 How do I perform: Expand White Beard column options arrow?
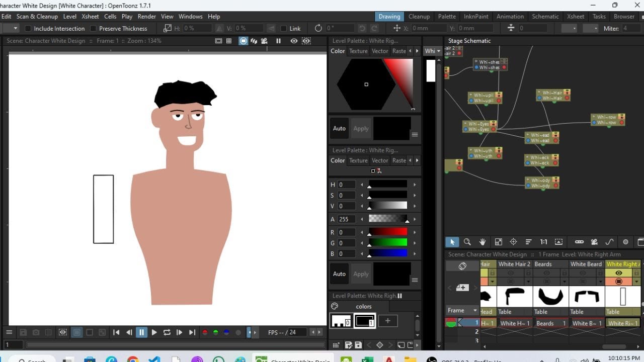point(600,282)
